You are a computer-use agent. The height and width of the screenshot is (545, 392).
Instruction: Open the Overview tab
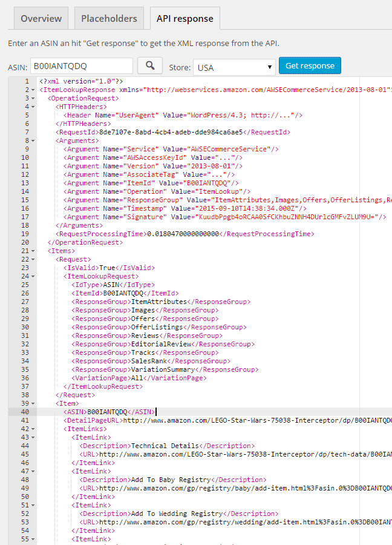click(41, 18)
